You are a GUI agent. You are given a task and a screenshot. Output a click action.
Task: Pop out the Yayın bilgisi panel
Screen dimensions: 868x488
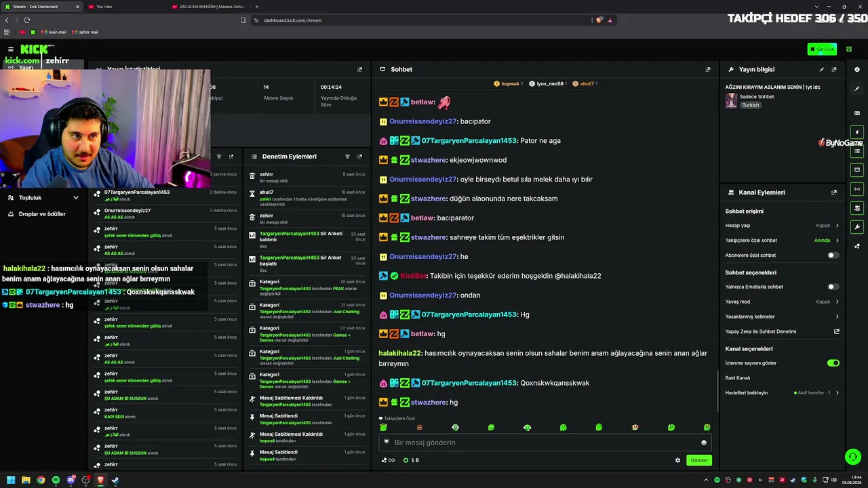834,69
